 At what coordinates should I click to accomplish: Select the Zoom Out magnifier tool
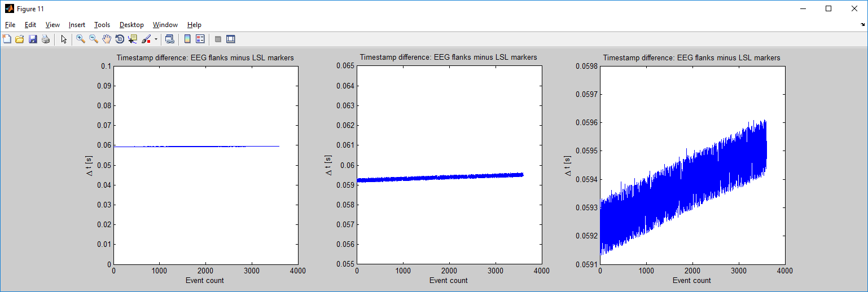tap(94, 39)
